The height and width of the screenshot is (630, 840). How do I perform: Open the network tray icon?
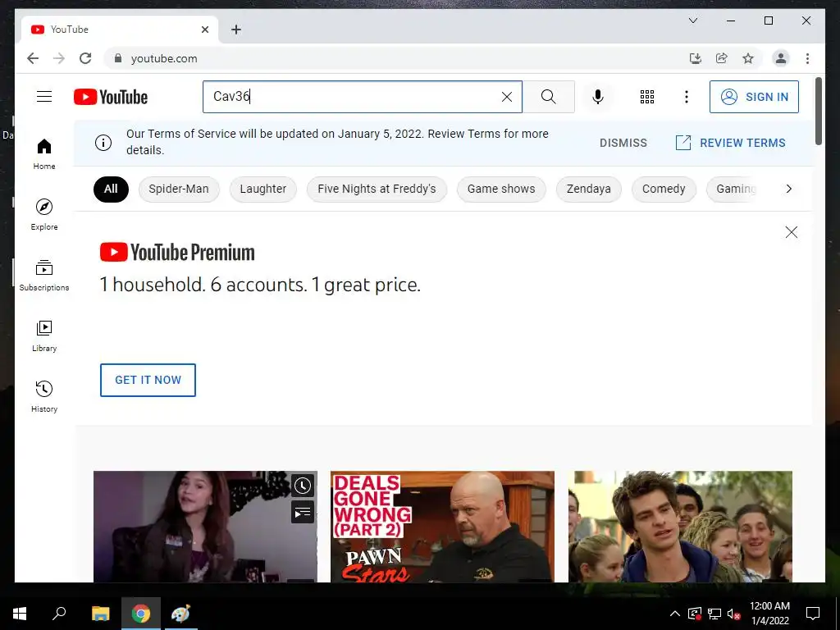coord(714,614)
